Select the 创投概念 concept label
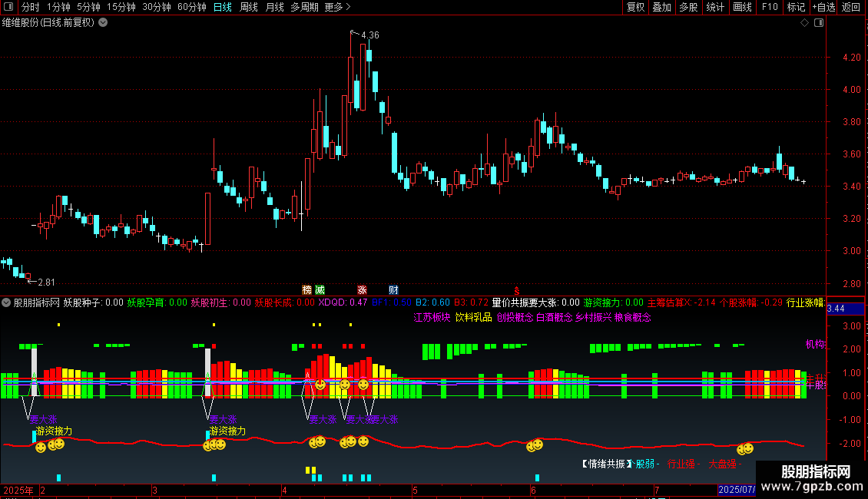This screenshot has width=868, height=499. [515, 318]
